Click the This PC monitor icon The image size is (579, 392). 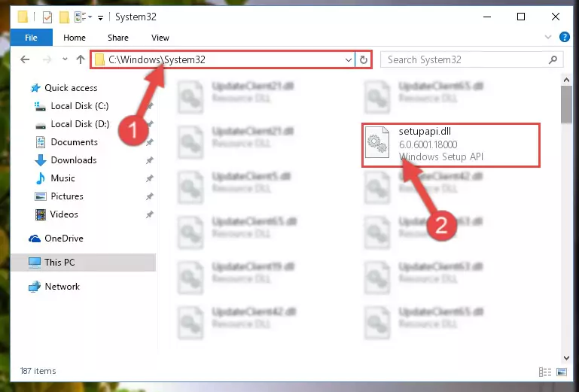pyautogui.click(x=35, y=263)
